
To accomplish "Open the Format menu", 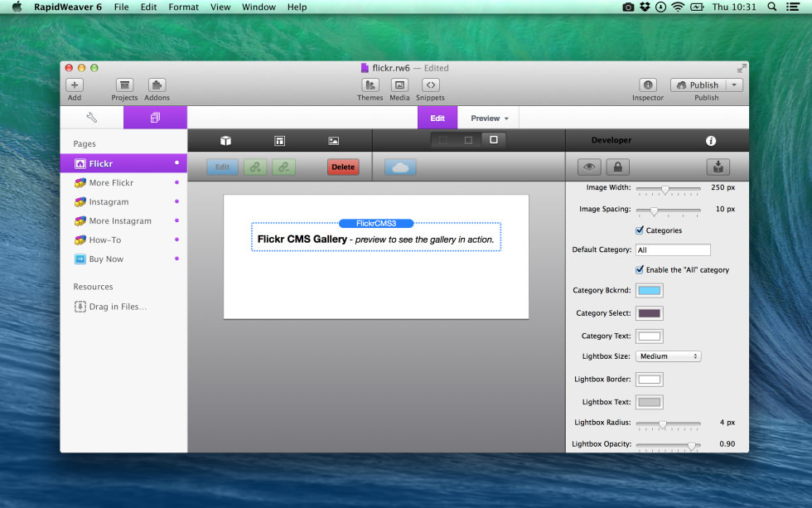I will coord(183,7).
